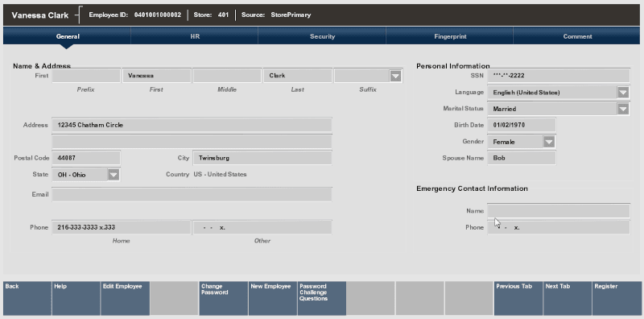Screen dimensions: 644x319
Task: Click the SSN field
Action: pyautogui.click(x=559, y=76)
